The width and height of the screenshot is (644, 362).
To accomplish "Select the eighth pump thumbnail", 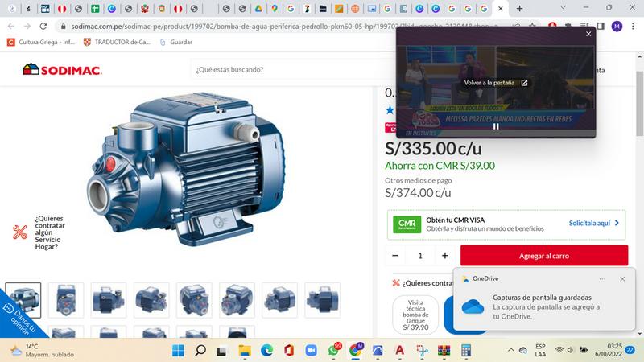I will pyautogui.click(x=323, y=300).
